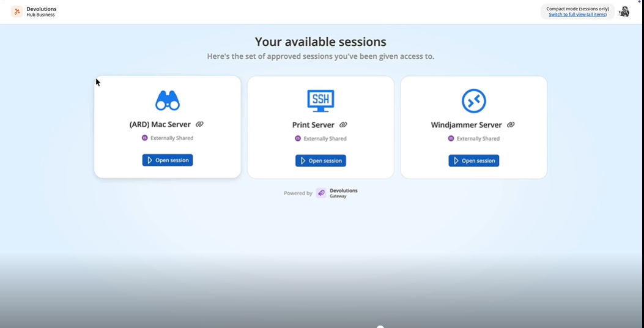644x328 pixels.
Task: Click the SSH monitor Print Server icon
Action: click(x=320, y=101)
